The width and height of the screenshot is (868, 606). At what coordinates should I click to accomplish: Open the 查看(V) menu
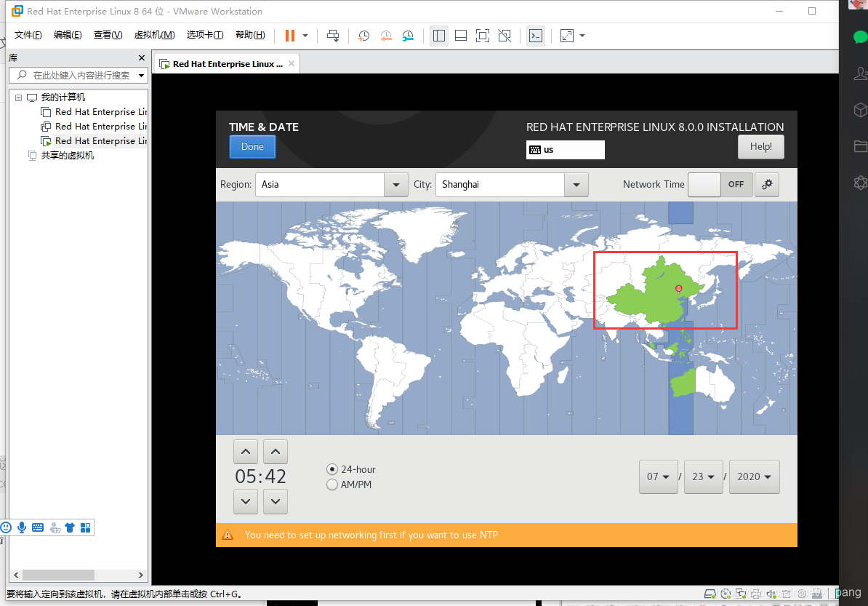coord(108,35)
